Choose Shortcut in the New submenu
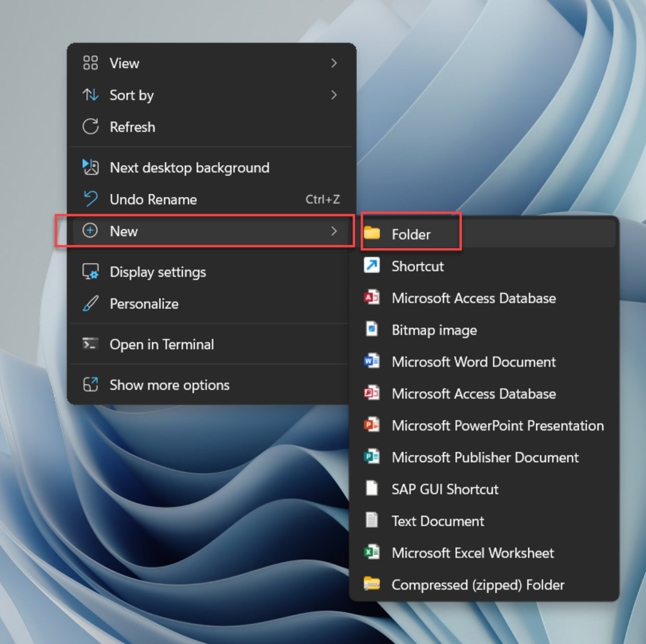Image resolution: width=646 pixels, height=644 pixels. click(417, 266)
